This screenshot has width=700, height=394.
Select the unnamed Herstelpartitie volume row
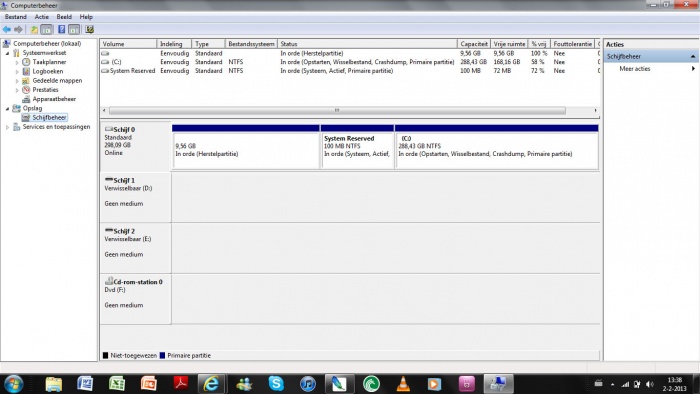[350, 53]
